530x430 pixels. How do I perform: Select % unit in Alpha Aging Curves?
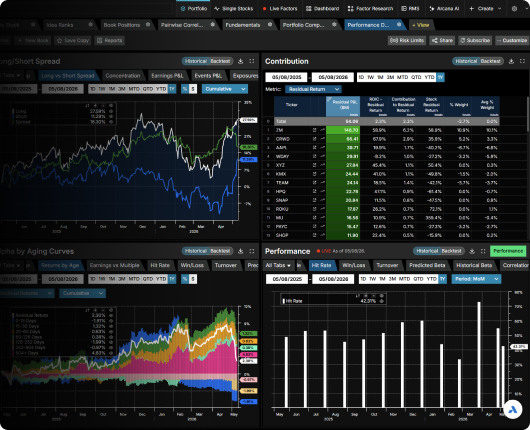point(185,279)
